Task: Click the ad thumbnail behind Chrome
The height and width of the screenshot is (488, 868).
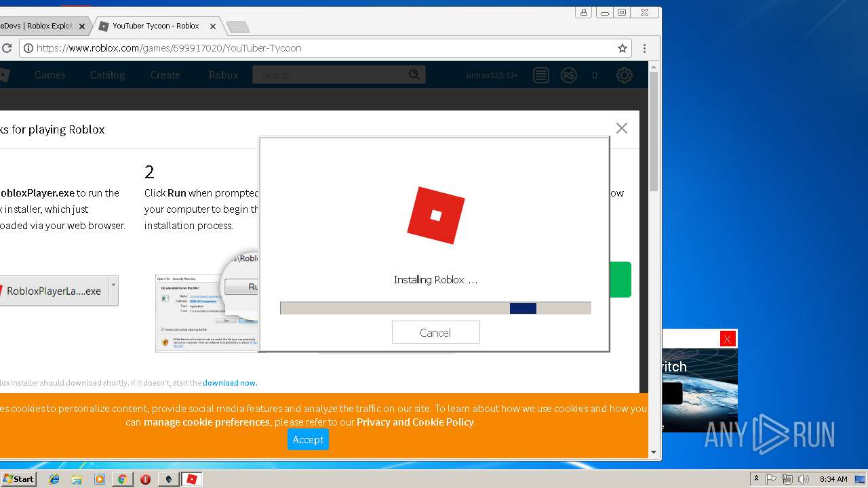Action: pyautogui.click(x=699, y=390)
